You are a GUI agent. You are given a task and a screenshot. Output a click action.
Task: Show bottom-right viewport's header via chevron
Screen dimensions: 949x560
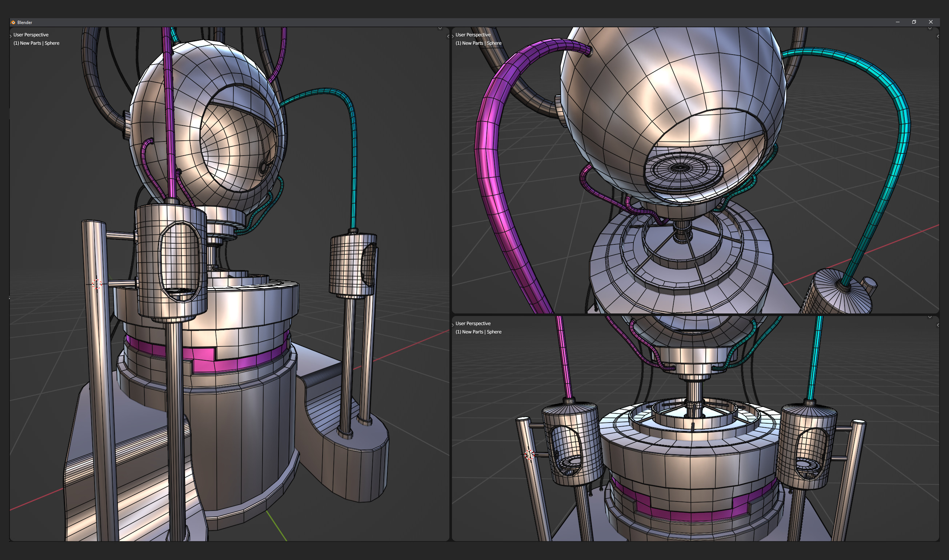click(930, 317)
